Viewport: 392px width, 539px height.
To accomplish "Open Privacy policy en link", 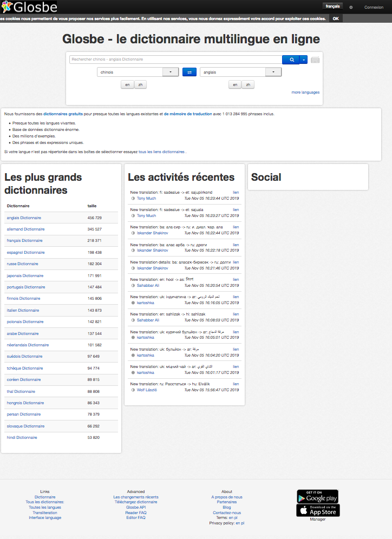I will pos(238,523).
